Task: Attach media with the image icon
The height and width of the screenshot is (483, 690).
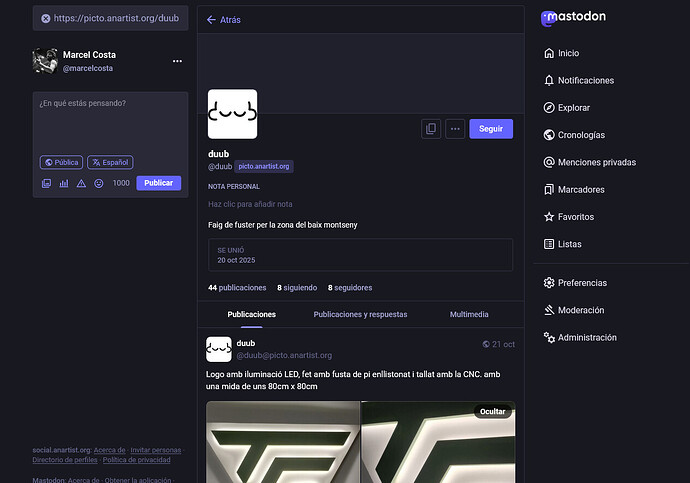Action: (46, 183)
